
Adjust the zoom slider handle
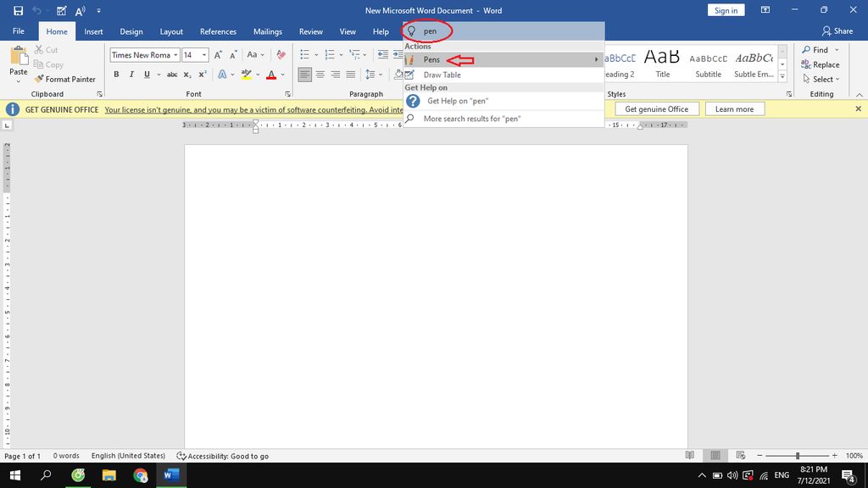coord(798,455)
